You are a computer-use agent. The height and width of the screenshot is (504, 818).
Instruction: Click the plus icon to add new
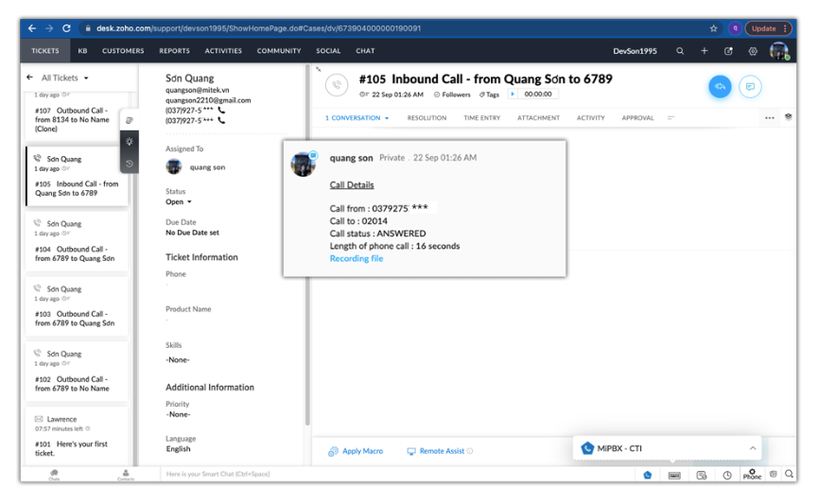[x=705, y=51]
